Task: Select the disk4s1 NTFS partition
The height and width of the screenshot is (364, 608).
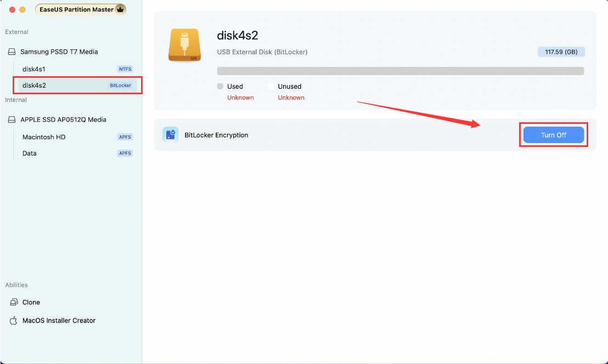Action: 77,69
